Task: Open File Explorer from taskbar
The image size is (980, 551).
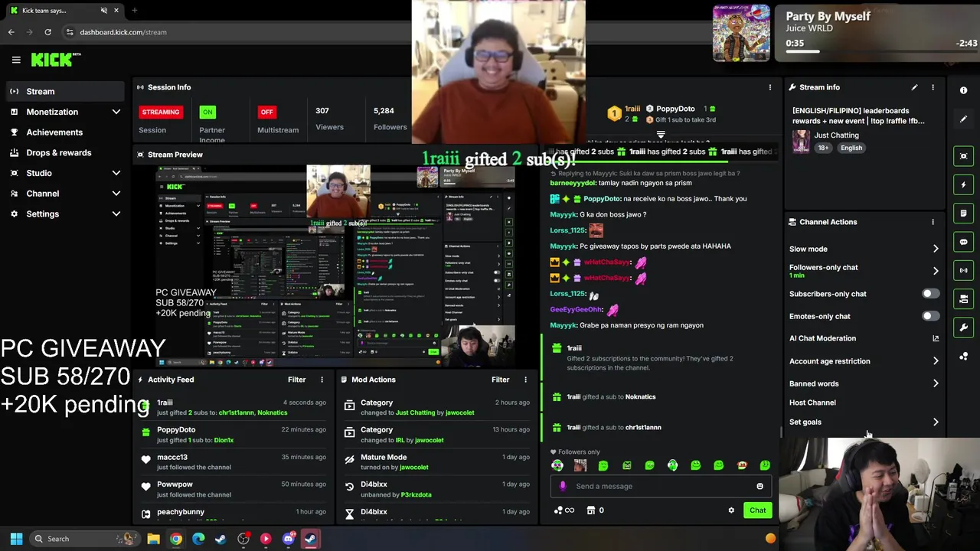Action: click(153, 539)
